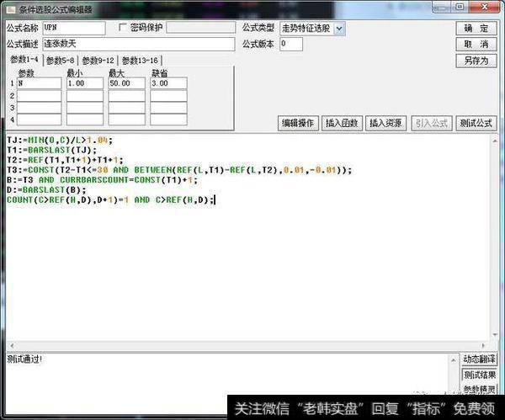Click the window title bar icon
The image size is (505, 420).
click(11, 9)
